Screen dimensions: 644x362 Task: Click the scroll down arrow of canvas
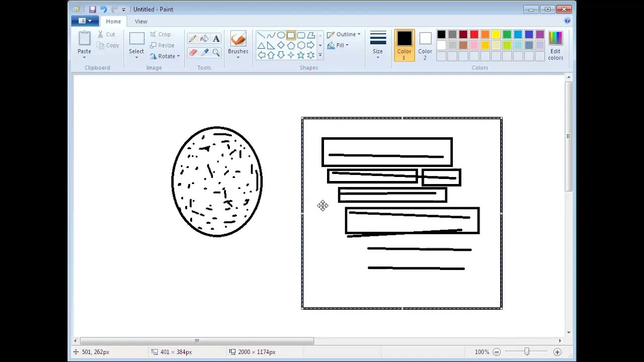[x=569, y=332]
